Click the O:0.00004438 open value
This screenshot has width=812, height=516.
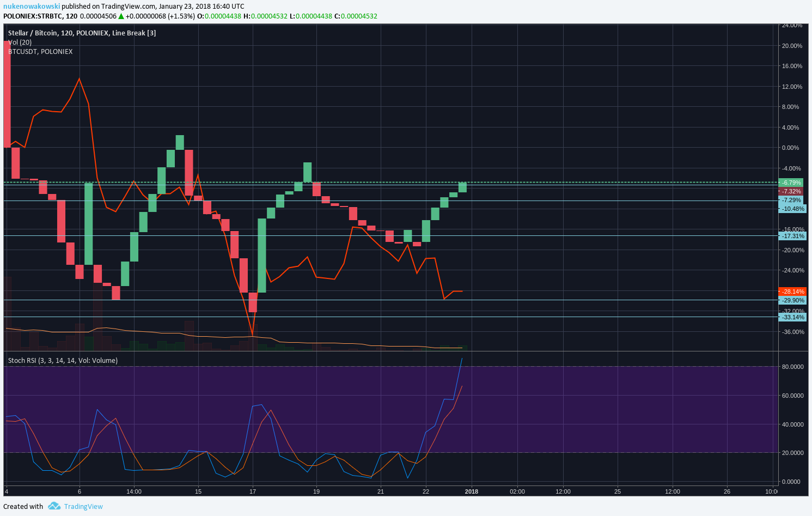pos(219,16)
